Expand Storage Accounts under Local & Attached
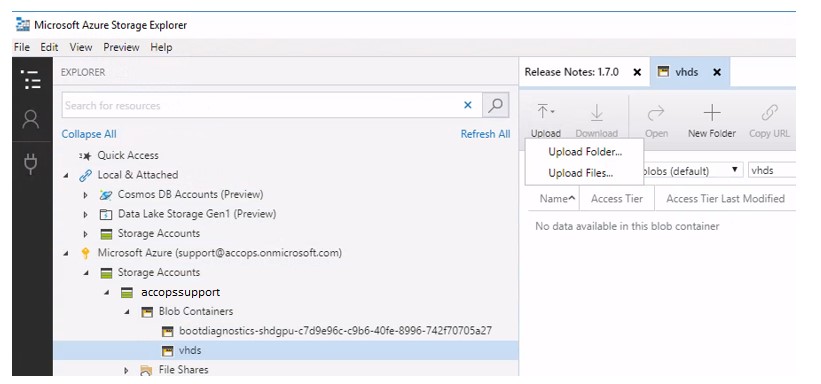The width and height of the screenshot is (821, 384). point(86,234)
